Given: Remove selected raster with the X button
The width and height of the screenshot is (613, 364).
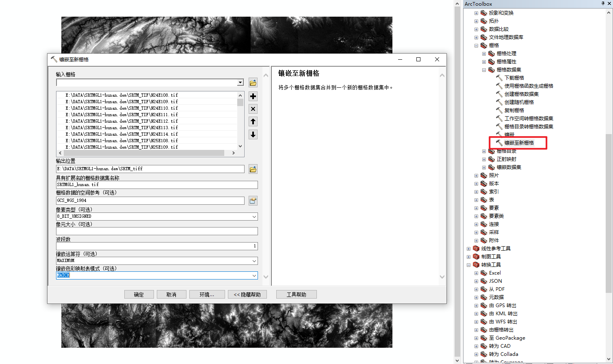Looking at the screenshot, I should tap(253, 109).
